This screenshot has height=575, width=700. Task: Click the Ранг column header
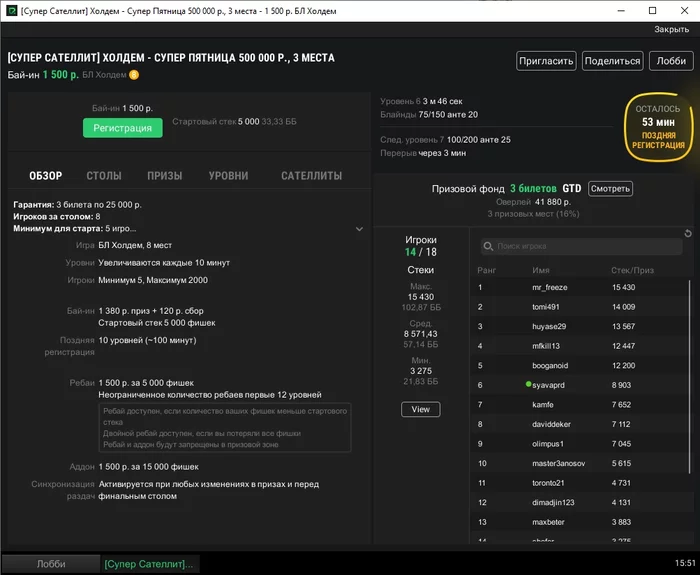tap(487, 271)
